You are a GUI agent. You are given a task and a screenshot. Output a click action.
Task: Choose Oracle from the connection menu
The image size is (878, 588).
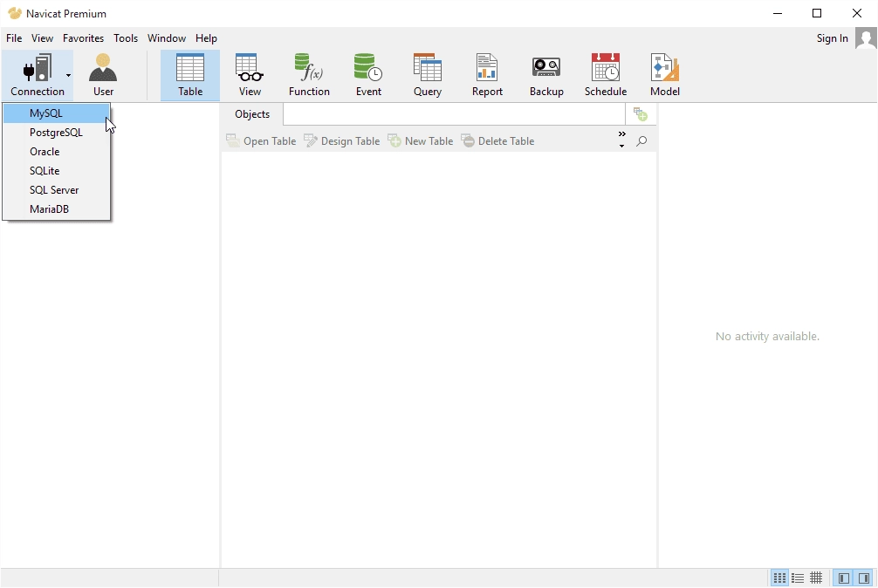click(56, 152)
